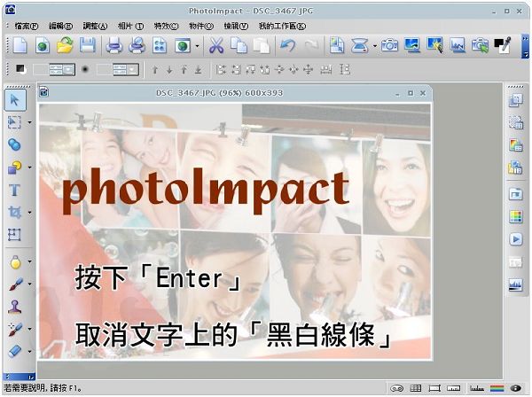The image size is (532, 397).
Task: Select the blue Z-merge linked circles tool
Action: pos(14,144)
